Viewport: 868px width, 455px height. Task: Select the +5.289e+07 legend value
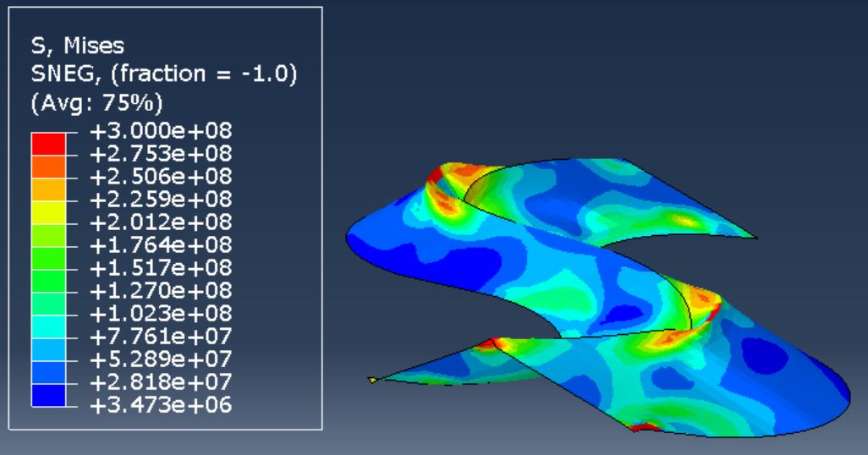pos(161,359)
